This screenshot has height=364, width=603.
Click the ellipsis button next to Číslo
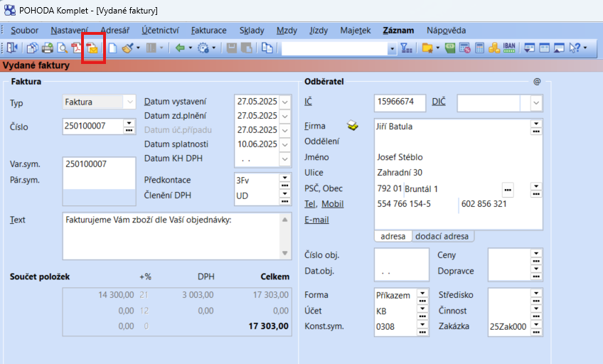tap(129, 126)
